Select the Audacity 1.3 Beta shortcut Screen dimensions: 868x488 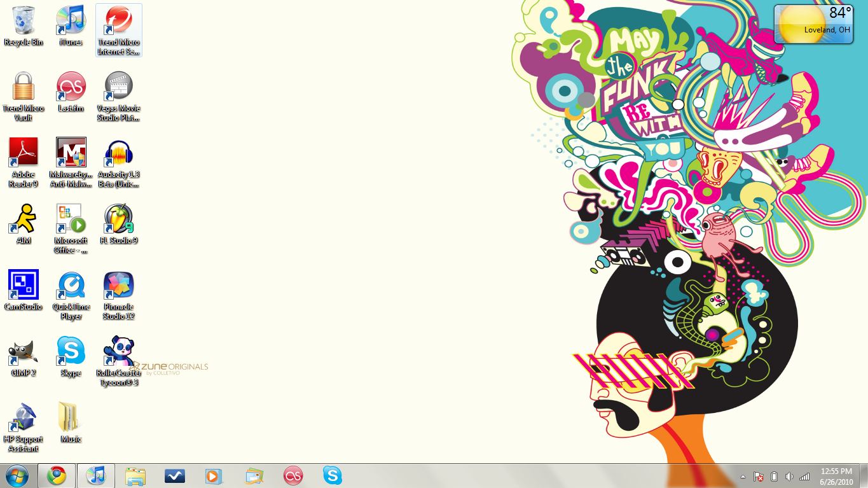[118, 155]
